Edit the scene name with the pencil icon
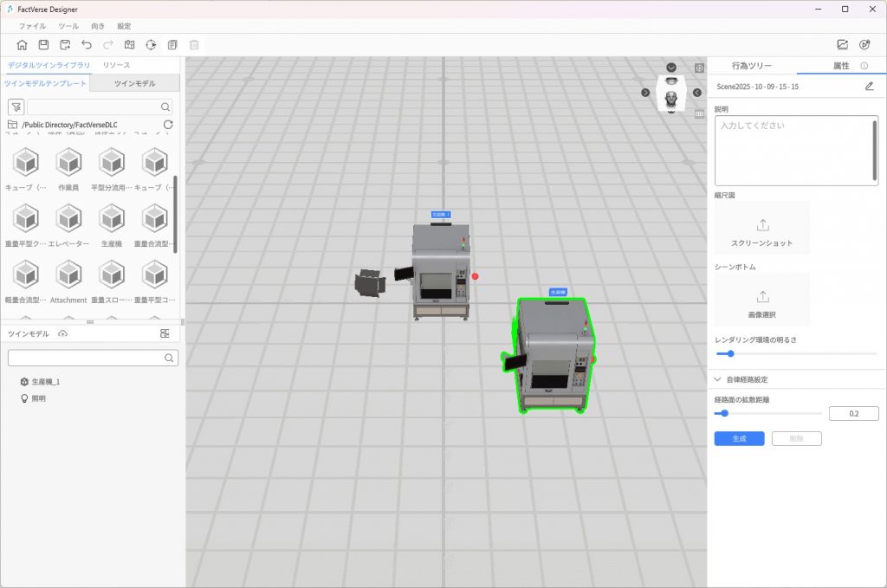This screenshot has width=887, height=588. click(869, 87)
